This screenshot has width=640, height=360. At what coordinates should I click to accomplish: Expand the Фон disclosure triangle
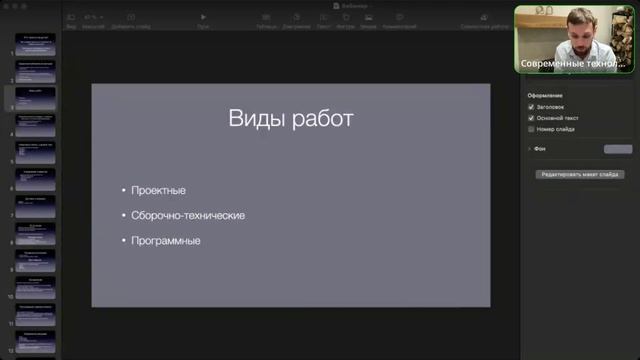[x=529, y=149]
